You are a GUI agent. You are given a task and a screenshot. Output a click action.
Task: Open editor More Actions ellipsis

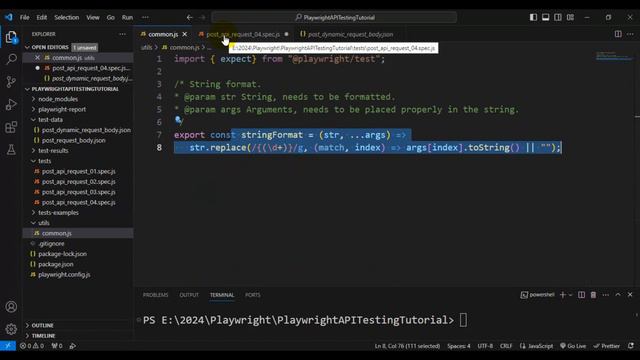[x=630, y=34]
